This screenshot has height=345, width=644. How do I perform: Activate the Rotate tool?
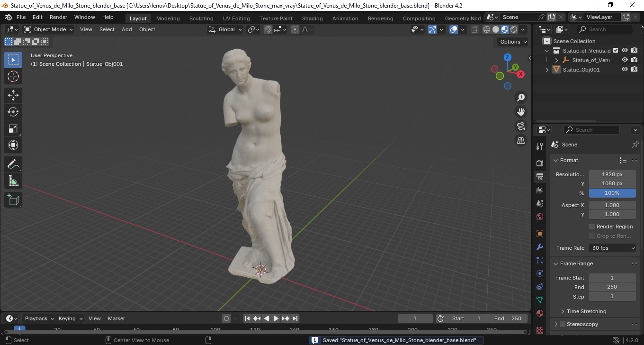[13, 112]
